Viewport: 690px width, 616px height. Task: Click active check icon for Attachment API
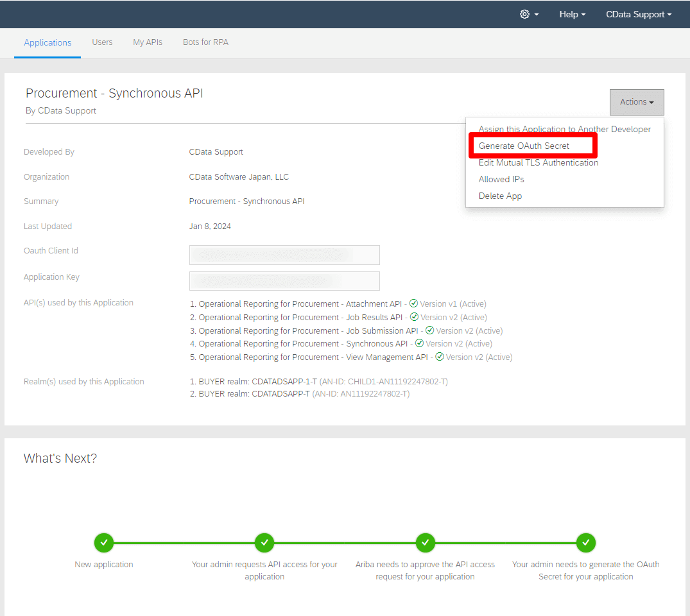(413, 303)
